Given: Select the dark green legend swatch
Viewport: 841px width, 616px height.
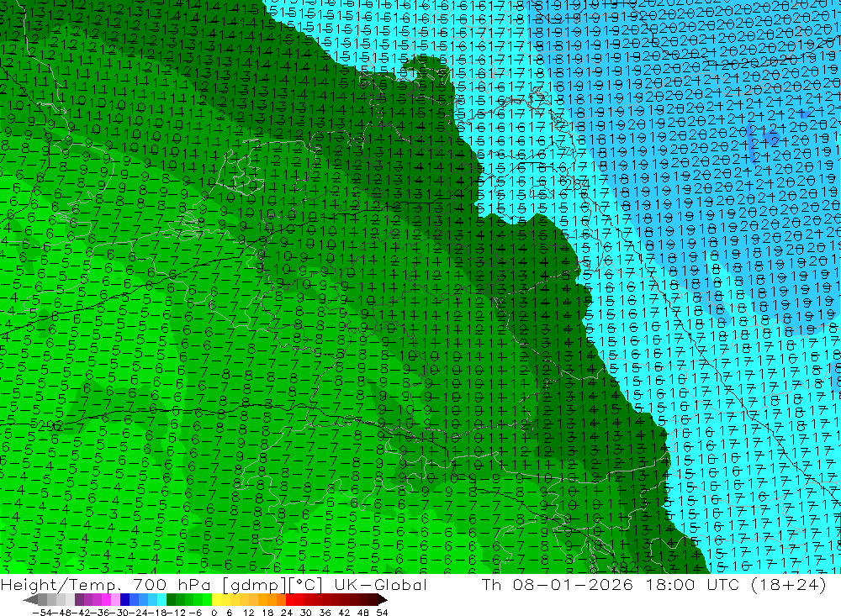Looking at the screenshot, I should (171, 600).
